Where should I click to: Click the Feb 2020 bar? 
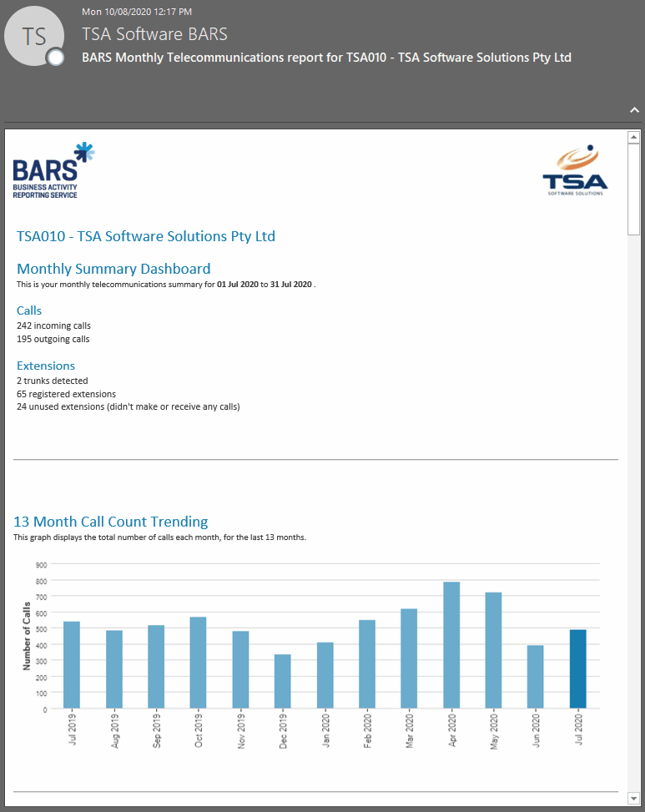pos(367,664)
